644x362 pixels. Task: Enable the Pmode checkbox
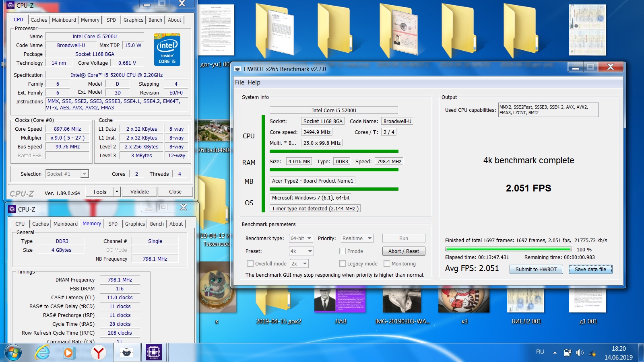click(343, 251)
